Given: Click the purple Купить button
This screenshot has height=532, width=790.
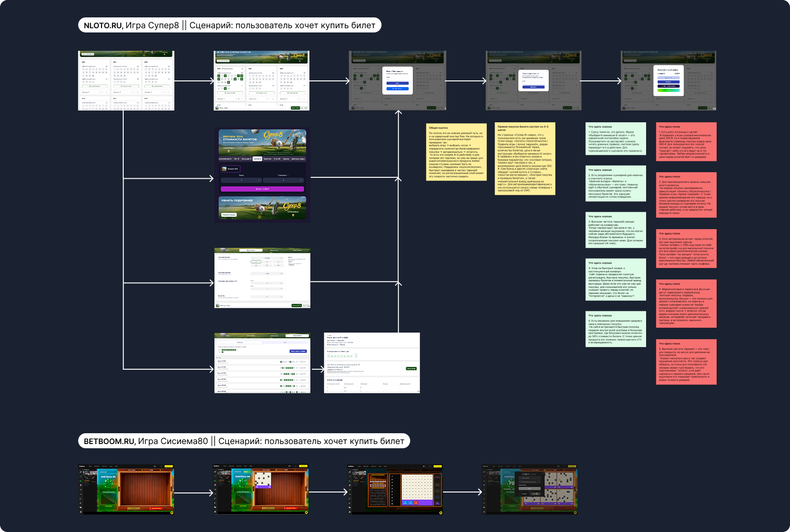Looking at the screenshot, I should [262, 189].
